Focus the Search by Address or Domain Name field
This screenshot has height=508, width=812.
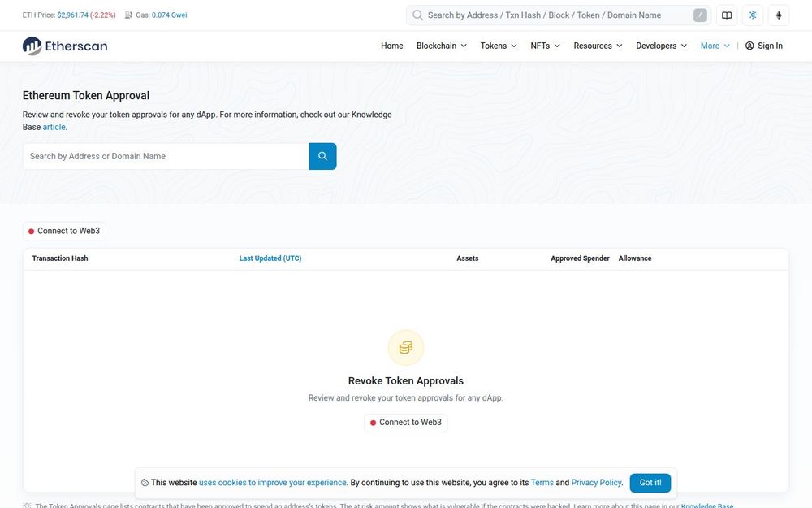(x=166, y=156)
